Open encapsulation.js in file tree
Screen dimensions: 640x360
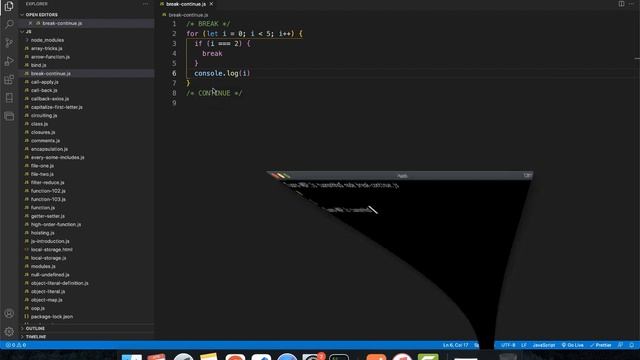point(49,149)
